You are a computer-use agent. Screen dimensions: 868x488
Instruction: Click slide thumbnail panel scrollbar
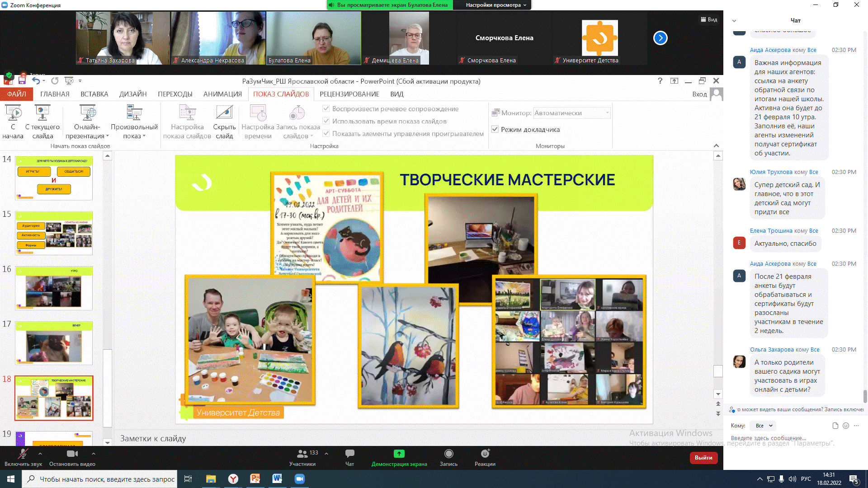(107, 388)
